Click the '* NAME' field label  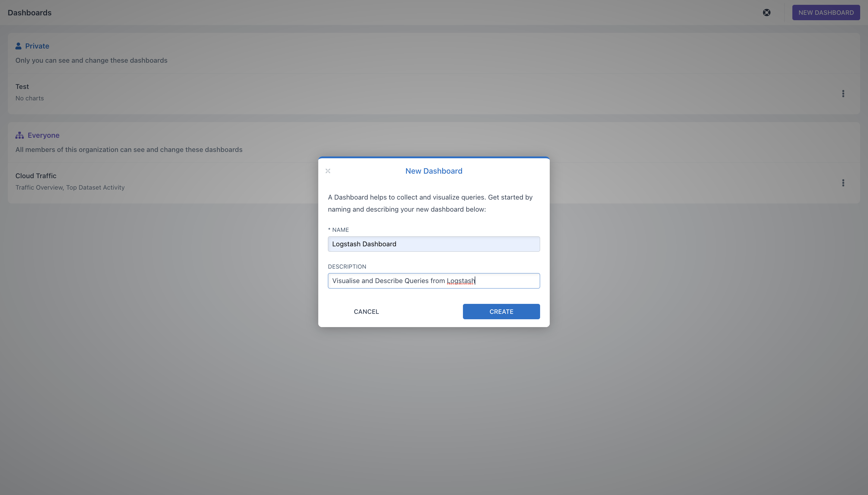tap(338, 230)
